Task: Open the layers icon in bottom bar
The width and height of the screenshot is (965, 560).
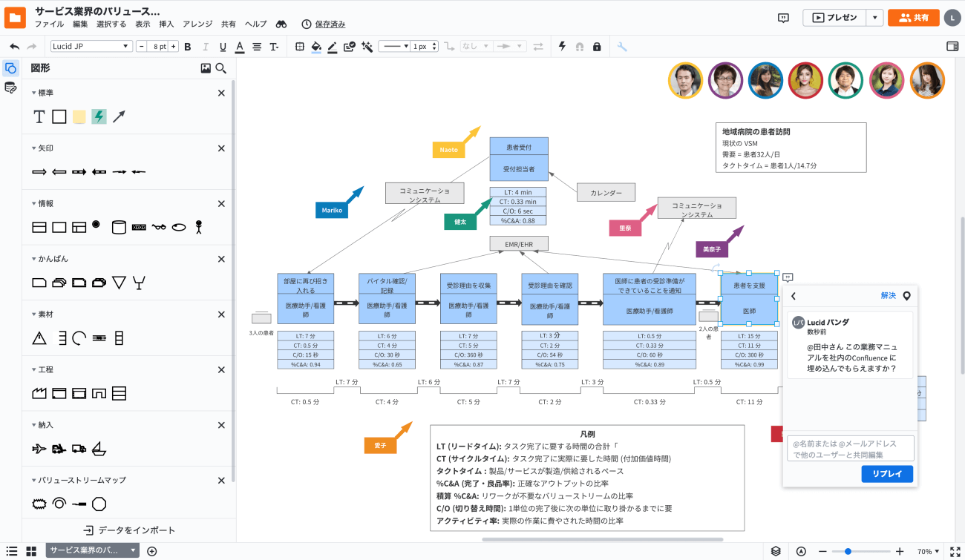Action: 776,551
